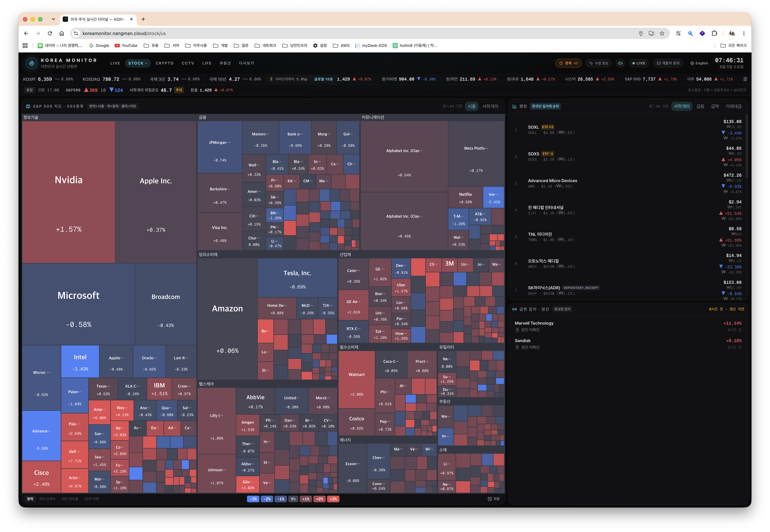Open 개발자 문의 contact button
This screenshot has height=532, width=770.
pyautogui.click(x=668, y=63)
